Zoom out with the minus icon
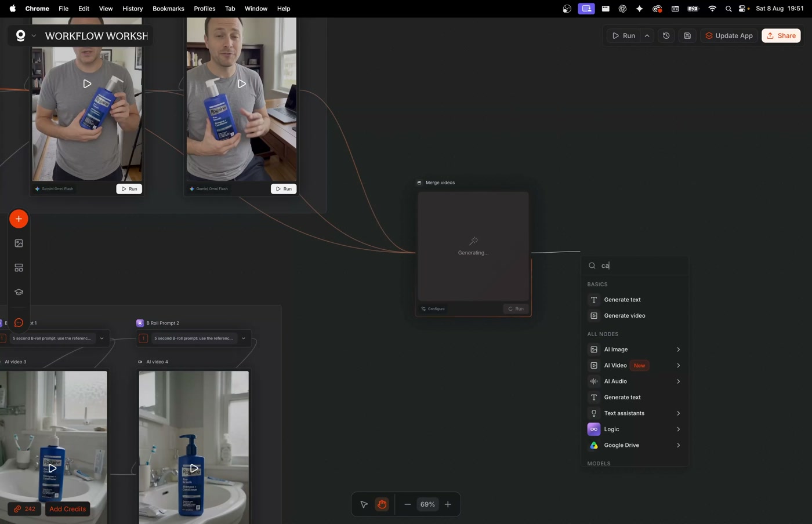This screenshot has width=812, height=524. tap(408, 504)
